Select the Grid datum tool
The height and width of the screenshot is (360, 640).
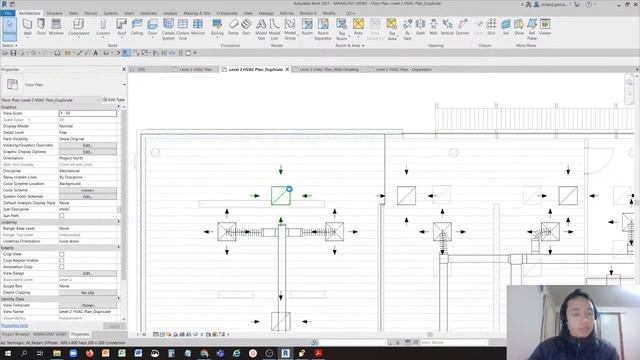pyautogui.click(x=491, y=27)
